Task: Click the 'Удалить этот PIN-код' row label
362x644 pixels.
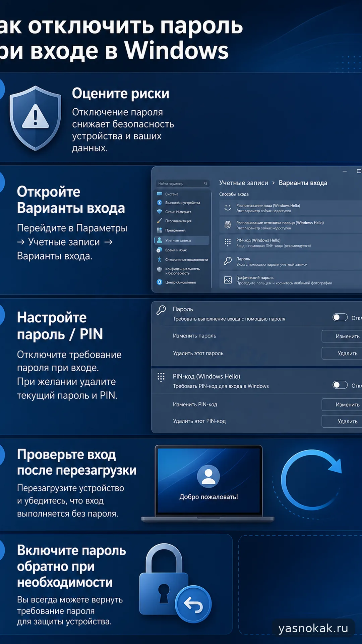Action: pos(199,421)
